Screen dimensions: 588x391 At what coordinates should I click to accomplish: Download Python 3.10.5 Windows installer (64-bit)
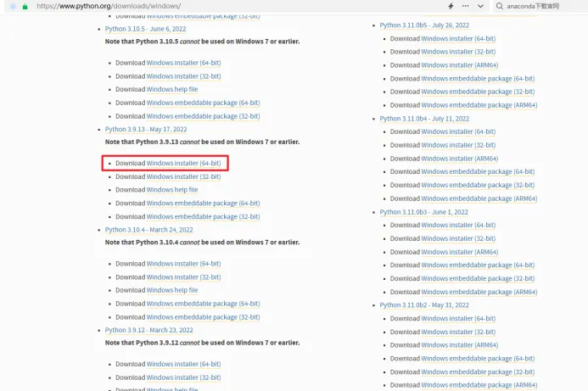tap(183, 63)
